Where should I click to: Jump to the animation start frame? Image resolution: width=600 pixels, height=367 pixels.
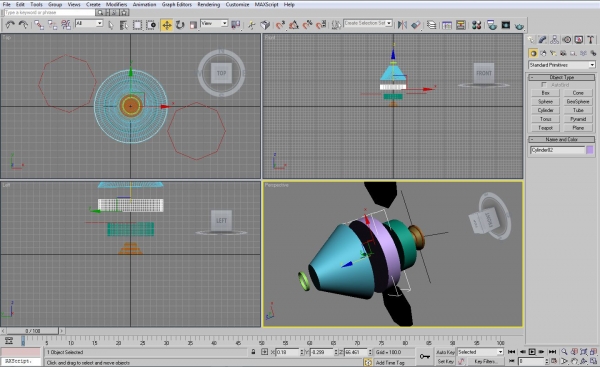tap(511, 352)
